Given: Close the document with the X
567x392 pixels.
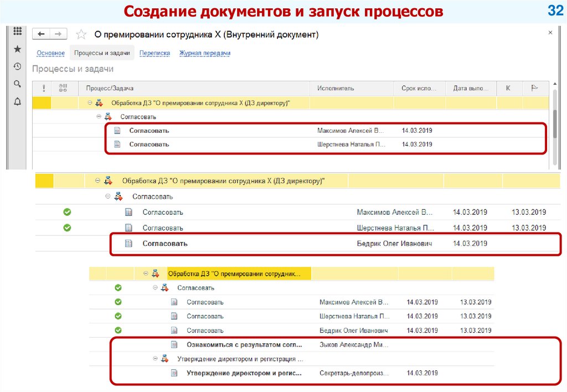Looking at the screenshot, I should pos(550,33).
